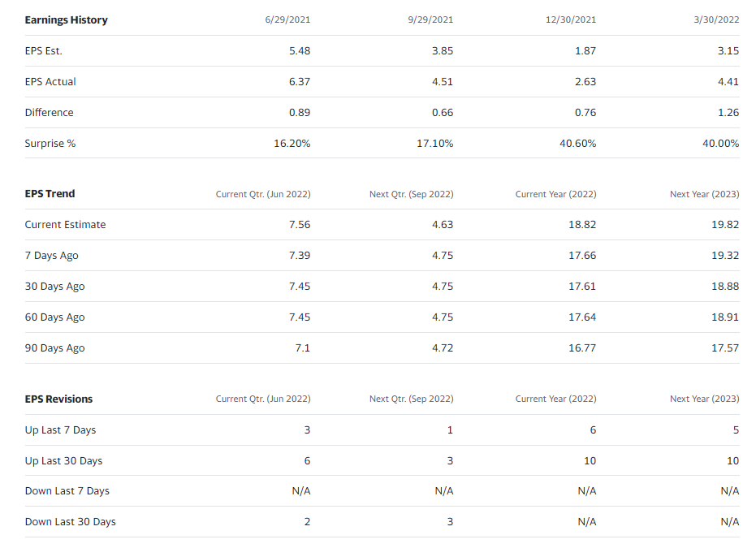Image resolution: width=756 pixels, height=548 pixels.
Task: Select the 9/29/2021 earnings date header
Action: pyautogui.click(x=430, y=19)
